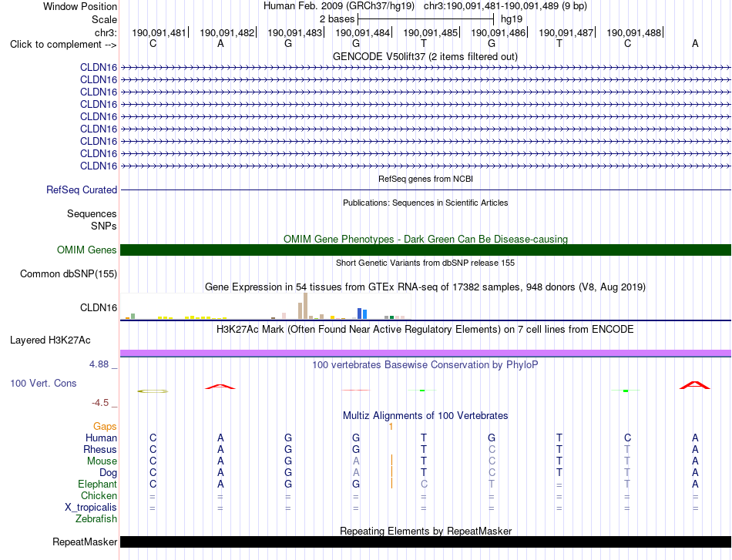732x560 pixels.
Task: Click the black RepeatMasker bar
Action: point(425,542)
